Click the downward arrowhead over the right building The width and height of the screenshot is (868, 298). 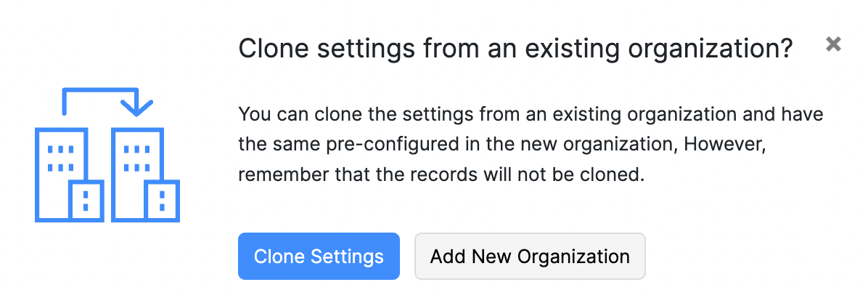pos(136,108)
